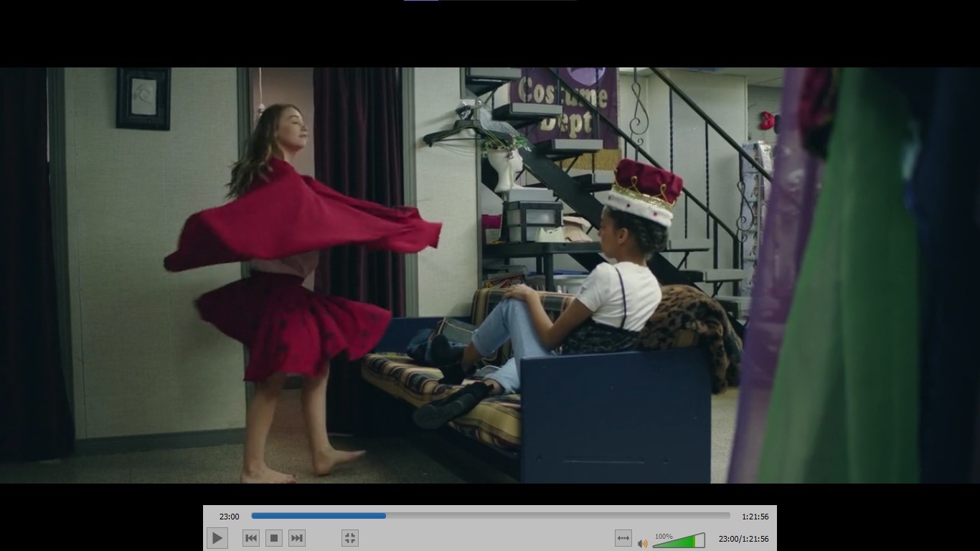This screenshot has height=551, width=980.
Task: Skip to the previous media item
Action: tap(250, 538)
